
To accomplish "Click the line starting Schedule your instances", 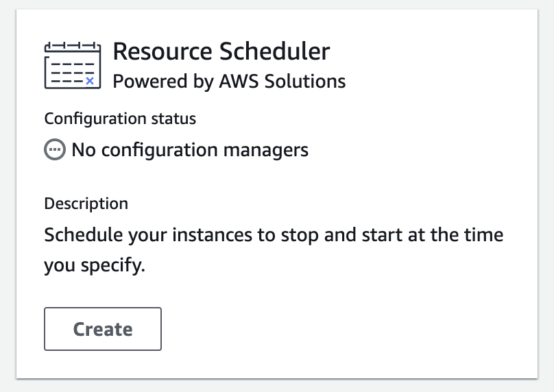I will tap(274, 235).
